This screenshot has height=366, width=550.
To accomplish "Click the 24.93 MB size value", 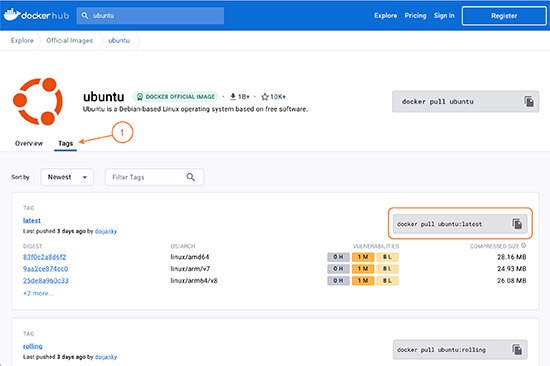I will click(x=512, y=269).
